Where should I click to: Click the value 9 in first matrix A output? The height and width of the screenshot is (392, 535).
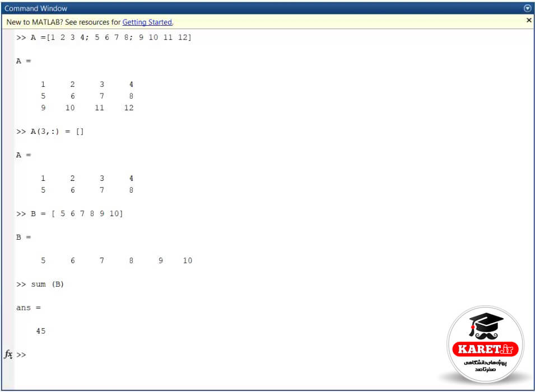[x=43, y=108]
